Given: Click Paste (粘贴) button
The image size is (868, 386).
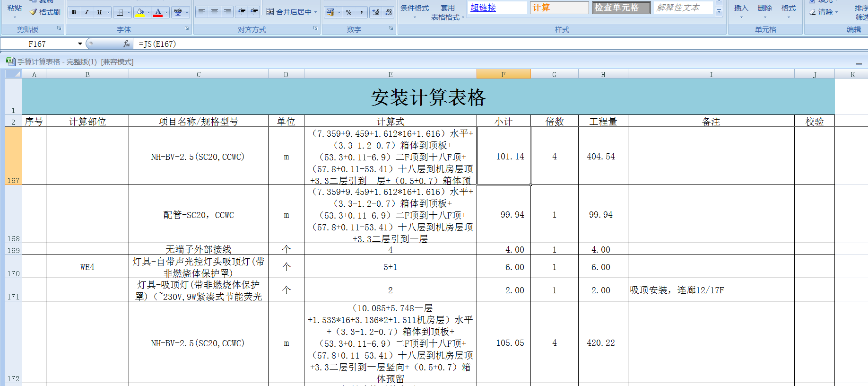Looking at the screenshot, I should pos(15,11).
